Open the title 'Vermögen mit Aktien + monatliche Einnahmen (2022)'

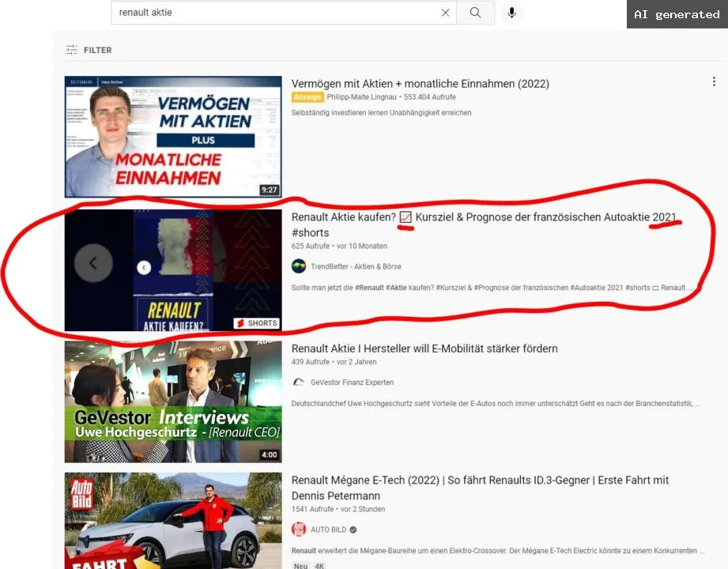pos(421,84)
